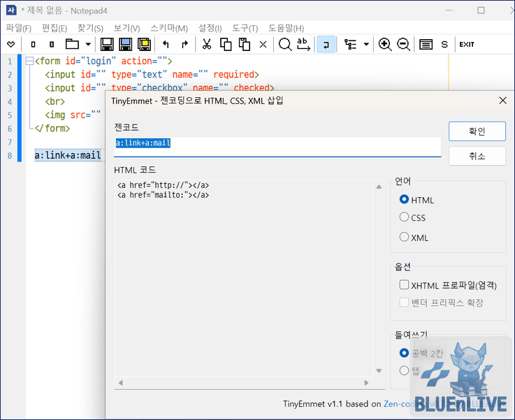Open the 스키마(M) menu

(169, 28)
